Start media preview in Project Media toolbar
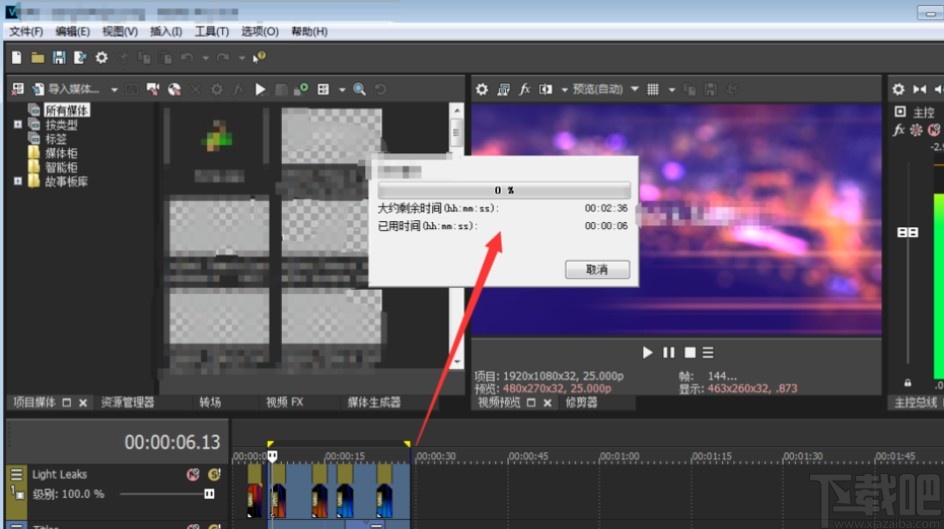 pyautogui.click(x=260, y=89)
